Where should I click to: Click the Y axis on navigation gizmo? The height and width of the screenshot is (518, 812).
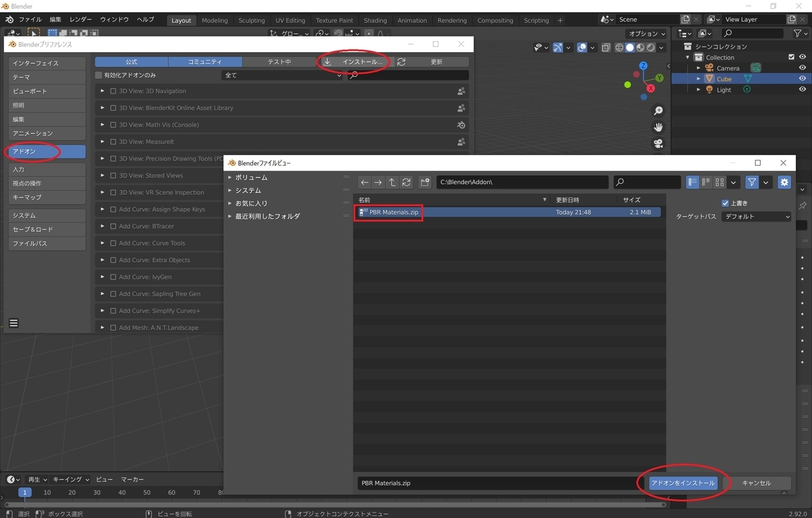(660, 78)
